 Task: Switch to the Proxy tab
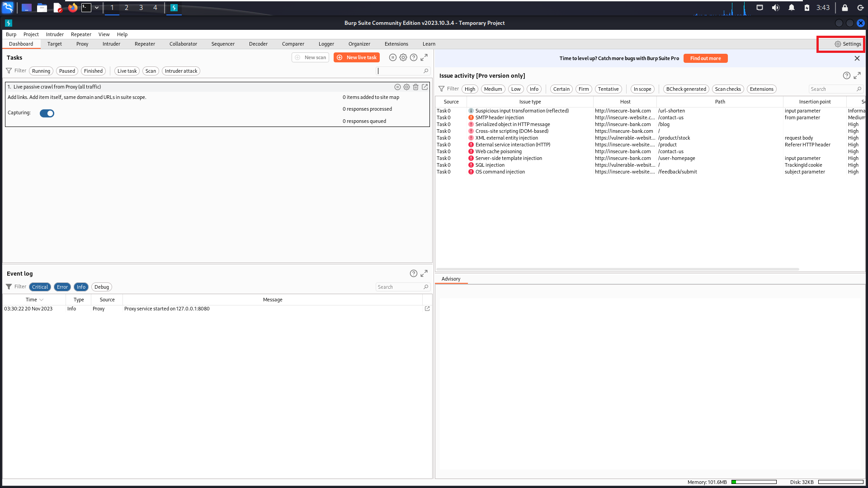[82, 44]
